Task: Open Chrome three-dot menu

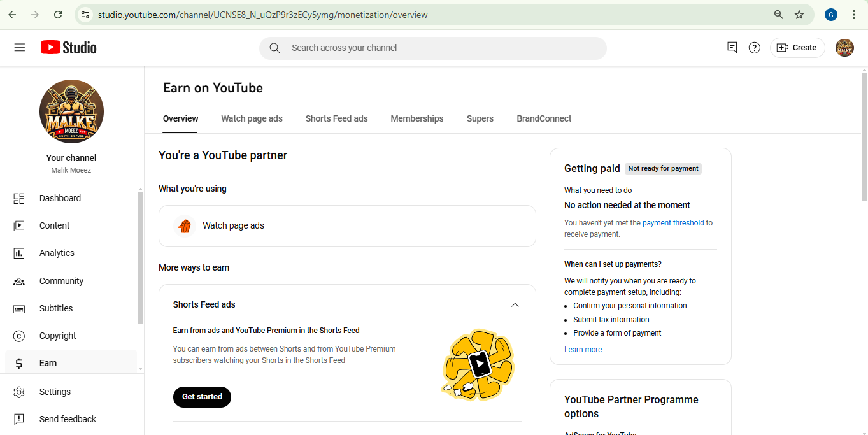Action: [854, 15]
